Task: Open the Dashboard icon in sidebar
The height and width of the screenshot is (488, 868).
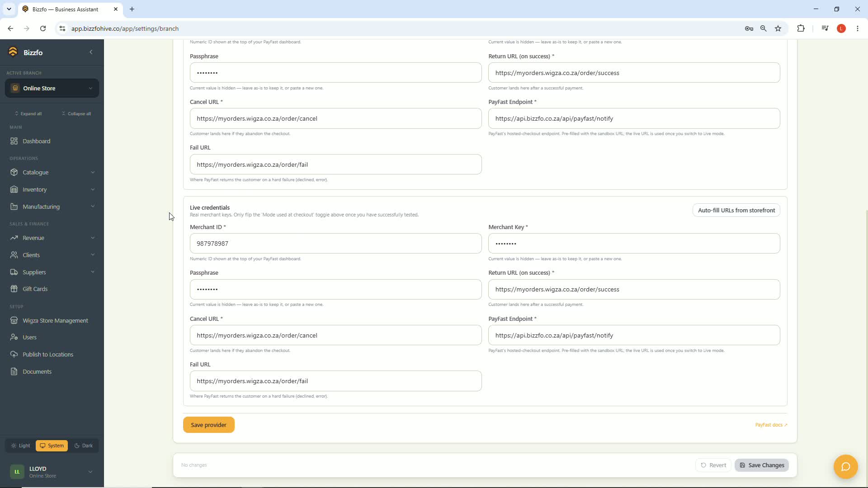Action: click(x=14, y=141)
